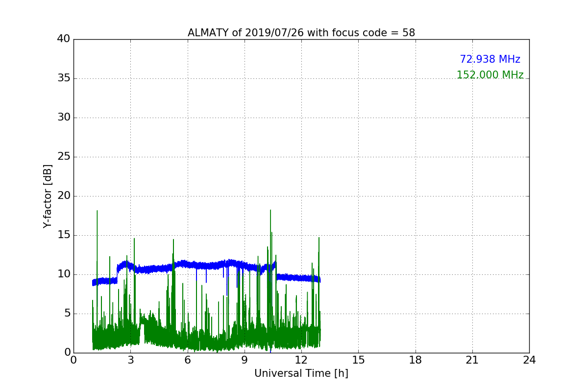
Task: Click the x-axis tick label 15
Action: (358, 360)
